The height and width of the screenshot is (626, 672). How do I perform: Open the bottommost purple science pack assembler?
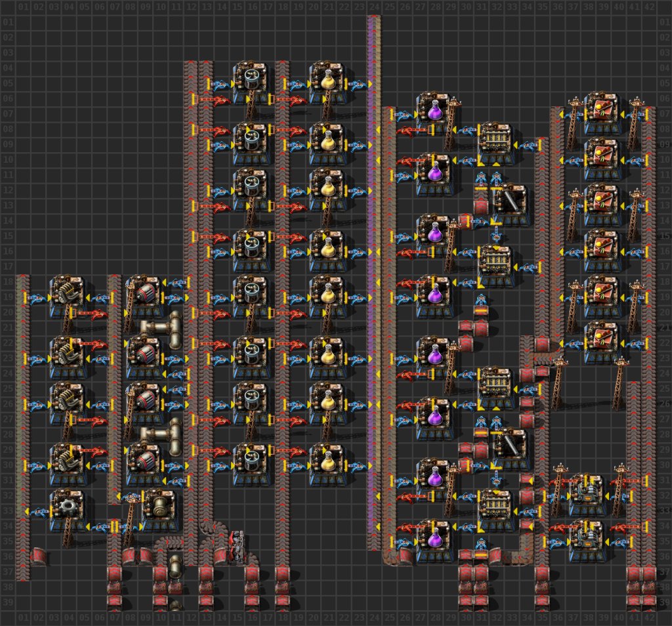[436, 542]
